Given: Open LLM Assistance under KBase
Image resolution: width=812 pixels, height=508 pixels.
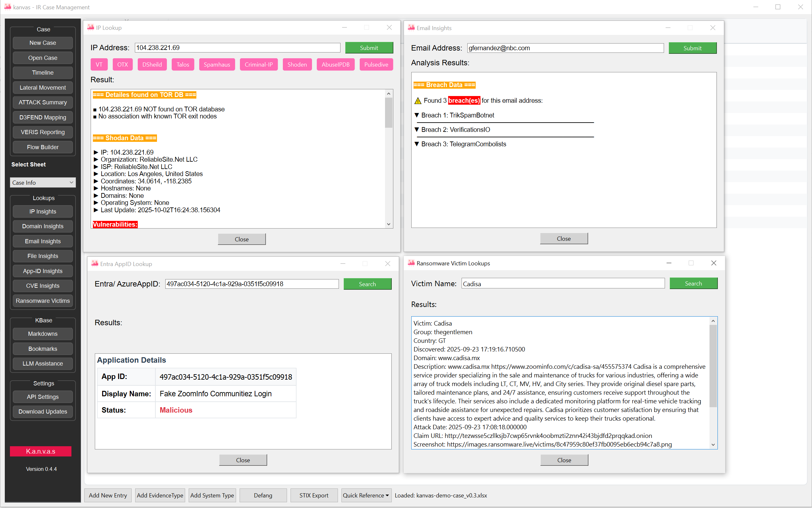Looking at the screenshot, I should pyautogui.click(x=42, y=364).
